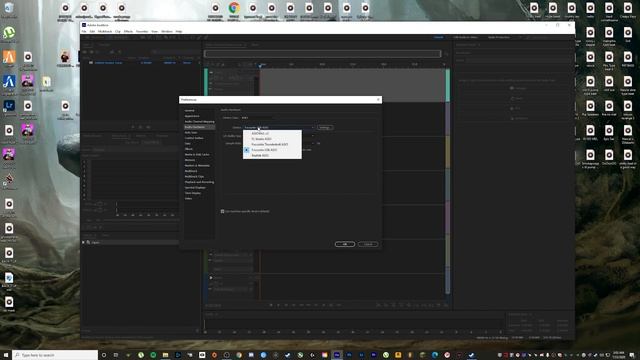Screen dimensions: 640x360
Task: Choose FL Studio ASIO device option
Action: point(272,139)
